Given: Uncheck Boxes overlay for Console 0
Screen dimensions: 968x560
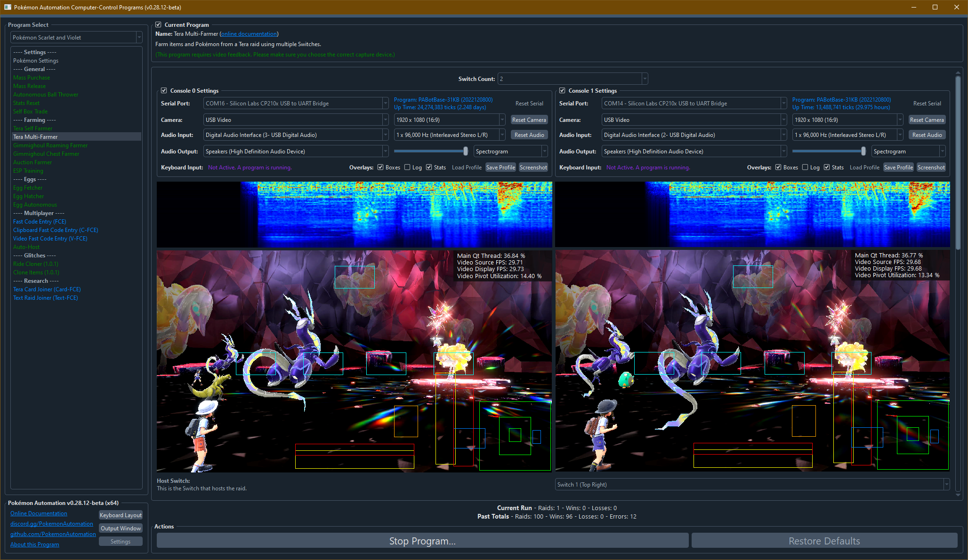Looking at the screenshot, I should pos(380,168).
